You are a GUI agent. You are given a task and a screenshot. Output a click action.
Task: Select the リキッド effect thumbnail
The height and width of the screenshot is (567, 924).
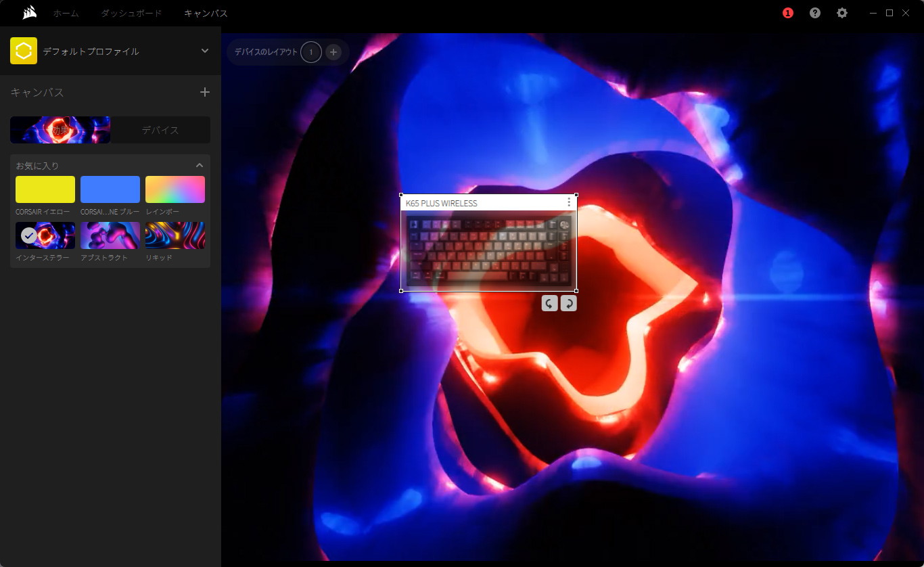175,235
